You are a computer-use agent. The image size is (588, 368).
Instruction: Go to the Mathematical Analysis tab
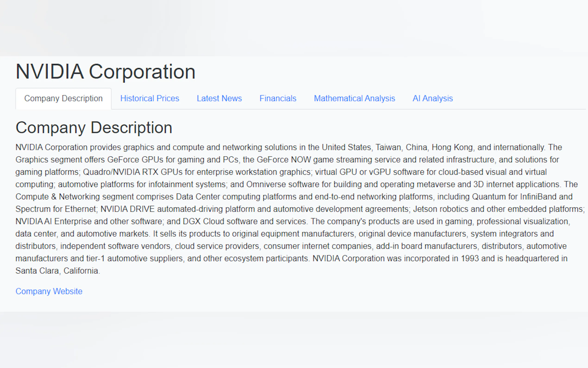click(354, 98)
